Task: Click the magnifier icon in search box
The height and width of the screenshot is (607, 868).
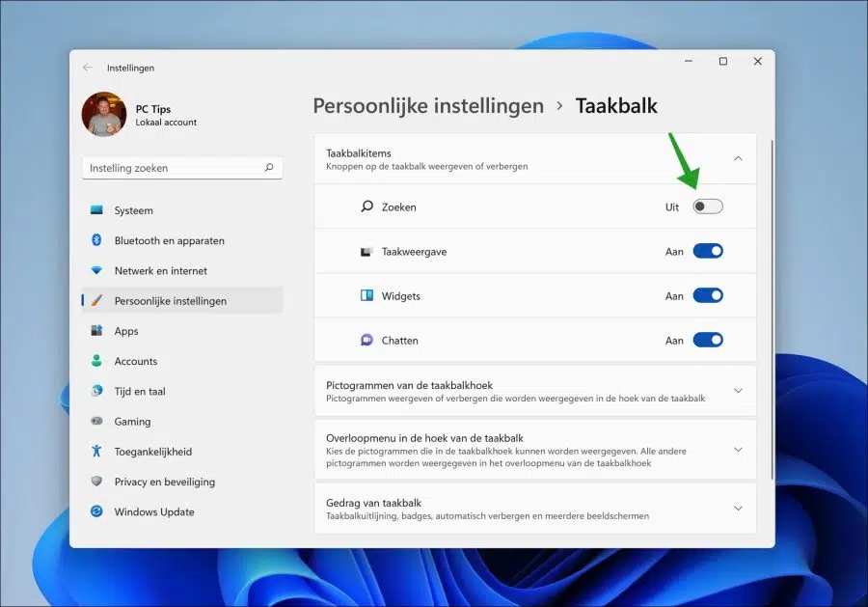Action: pyautogui.click(x=269, y=167)
